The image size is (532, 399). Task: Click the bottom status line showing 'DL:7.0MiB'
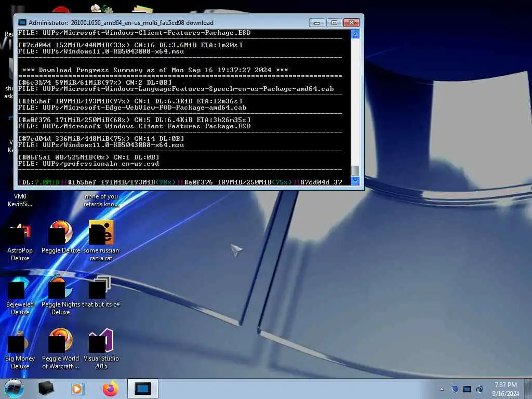click(180, 182)
